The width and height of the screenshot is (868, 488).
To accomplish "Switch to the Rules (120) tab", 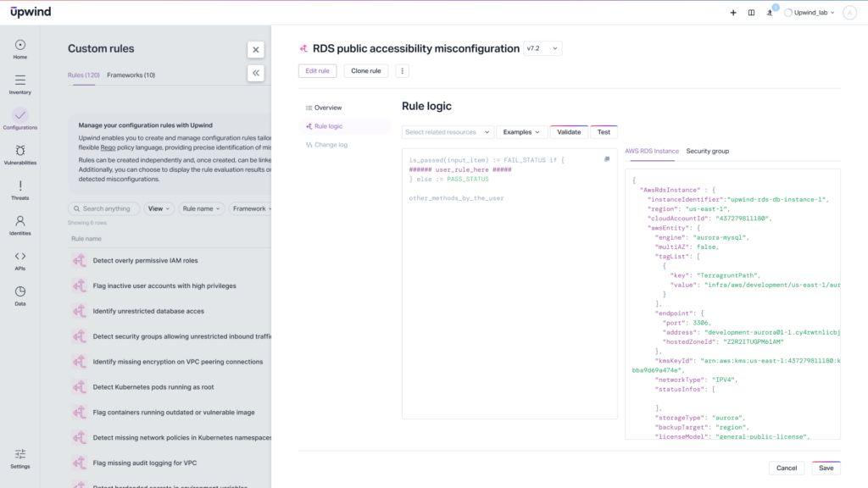I will [84, 75].
